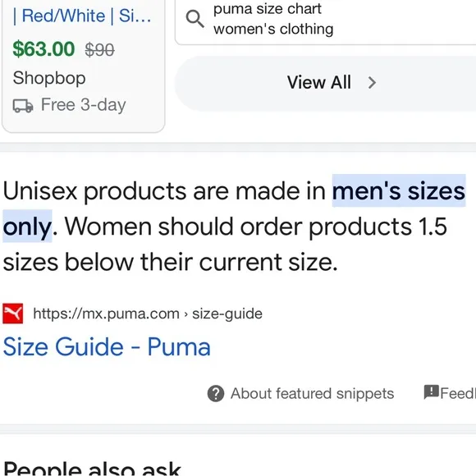Open the View All button
This screenshot has height=476, width=476.
(x=326, y=83)
